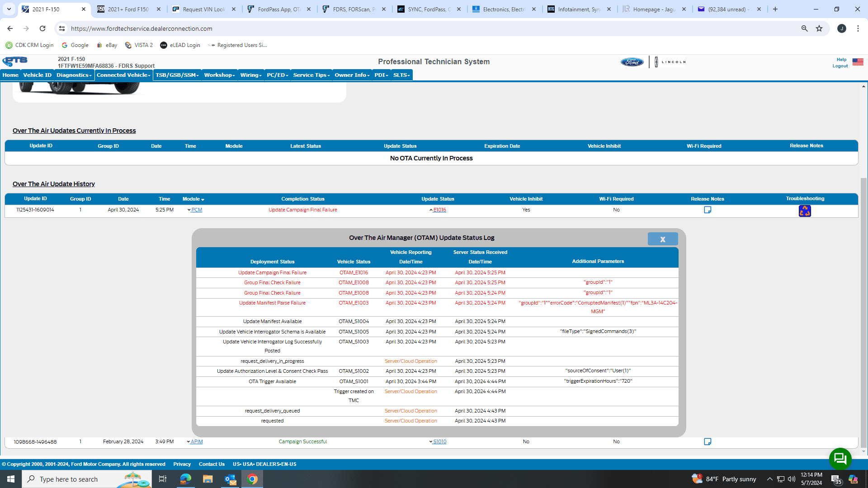Sort by the Module column arrow
The height and width of the screenshot is (488, 868).
coord(203,199)
